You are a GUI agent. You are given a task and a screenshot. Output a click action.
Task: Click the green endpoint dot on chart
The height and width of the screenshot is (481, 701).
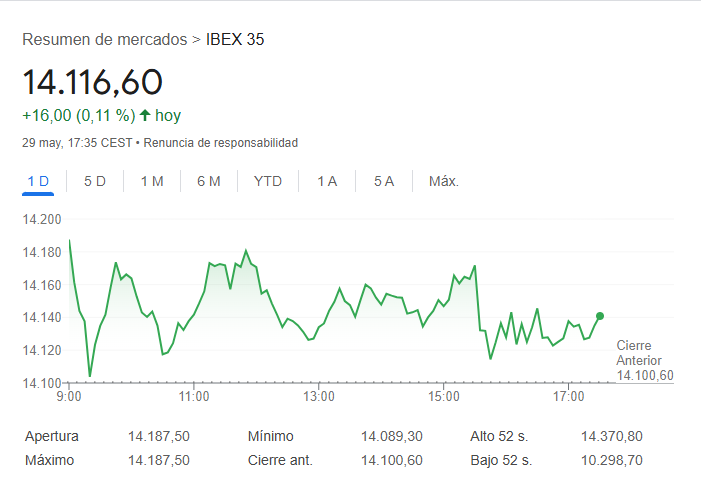pos(599,316)
